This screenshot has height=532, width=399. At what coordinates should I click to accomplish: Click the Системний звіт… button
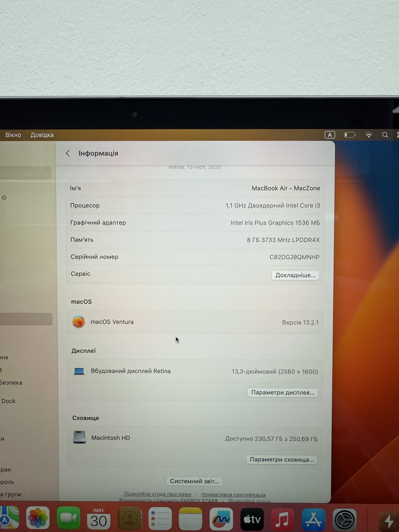coord(195,481)
